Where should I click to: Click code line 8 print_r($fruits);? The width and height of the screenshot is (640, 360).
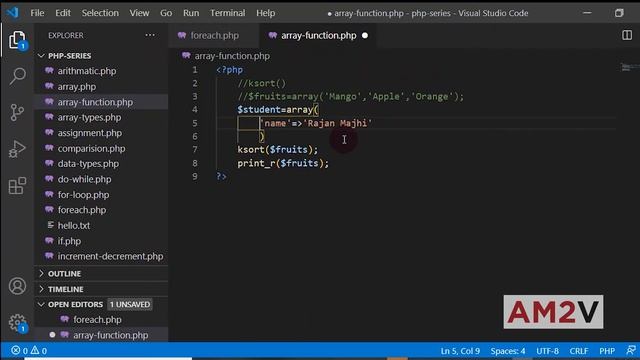[283, 163]
